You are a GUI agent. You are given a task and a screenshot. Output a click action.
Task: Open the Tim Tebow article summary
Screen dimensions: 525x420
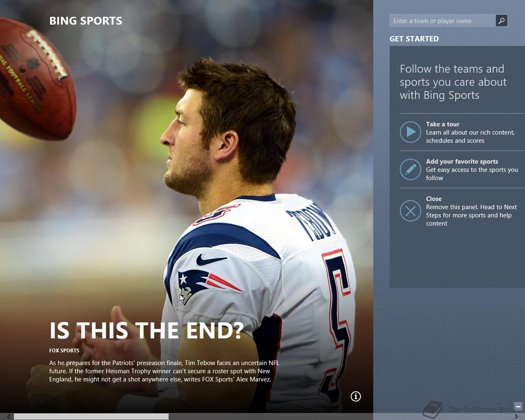click(x=164, y=371)
